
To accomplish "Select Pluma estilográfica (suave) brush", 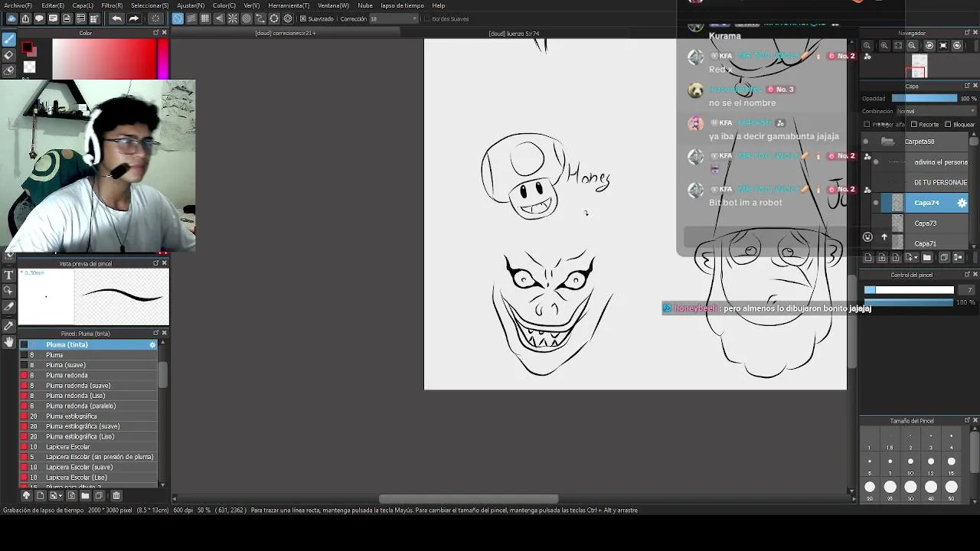I will pyautogui.click(x=88, y=426).
